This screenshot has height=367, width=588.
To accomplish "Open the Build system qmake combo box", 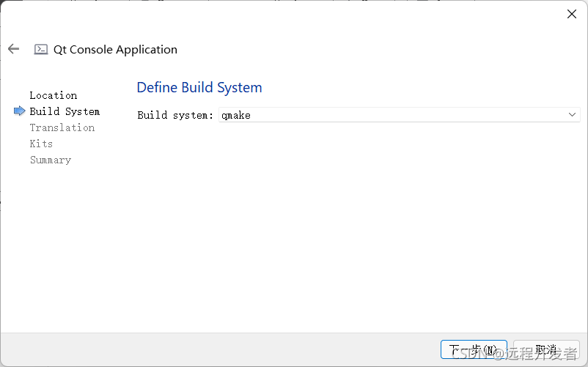I will [x=399, y=115].
